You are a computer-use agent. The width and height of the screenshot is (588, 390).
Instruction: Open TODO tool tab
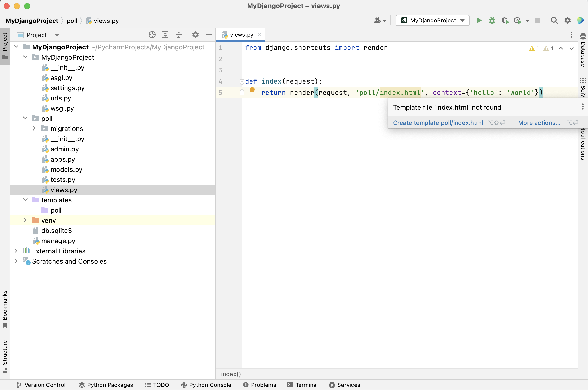[157, 385]
